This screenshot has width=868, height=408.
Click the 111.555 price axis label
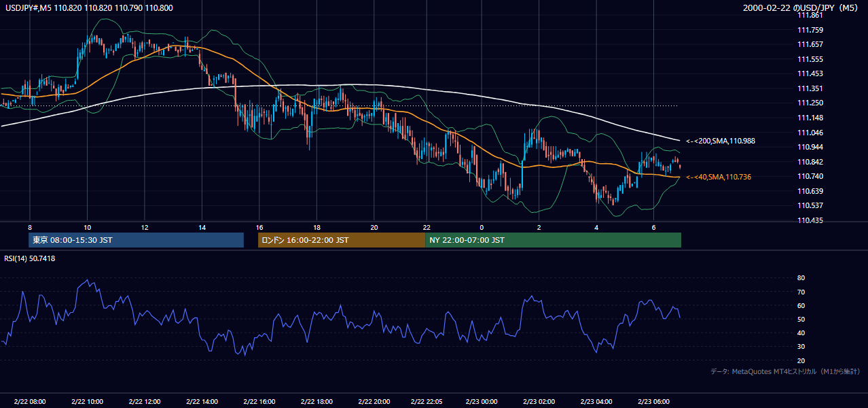tap(810, 59)
